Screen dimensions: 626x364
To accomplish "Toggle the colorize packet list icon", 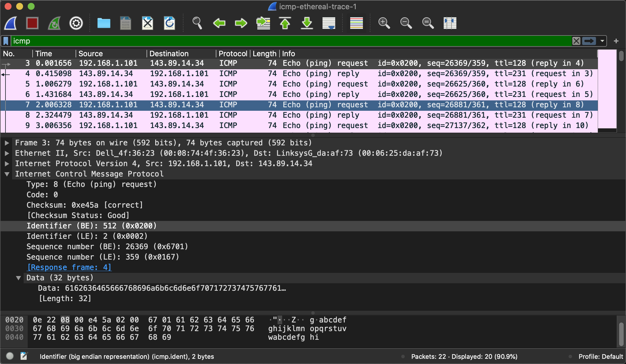I will (356, 23).
